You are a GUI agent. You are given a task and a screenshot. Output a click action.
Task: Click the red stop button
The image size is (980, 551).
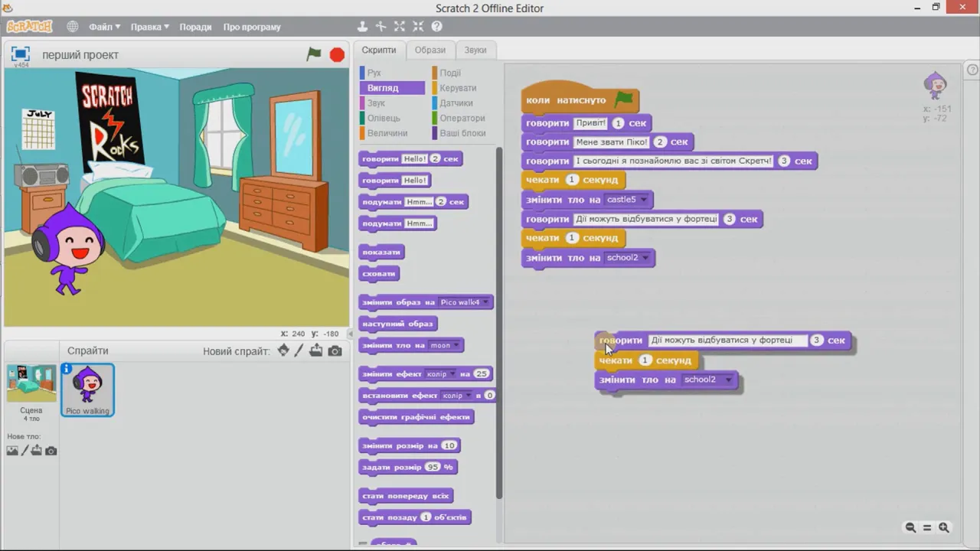337,54
